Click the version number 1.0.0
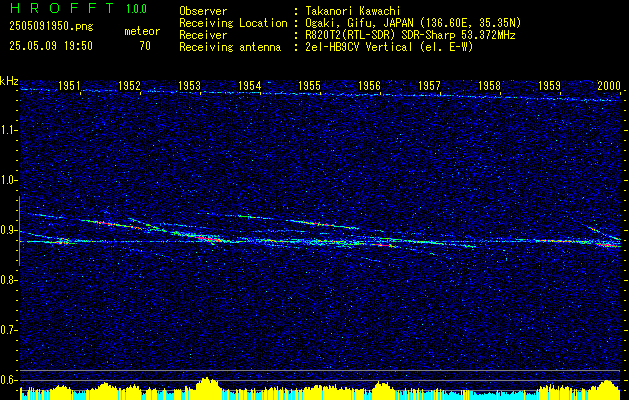 point(136,9)
